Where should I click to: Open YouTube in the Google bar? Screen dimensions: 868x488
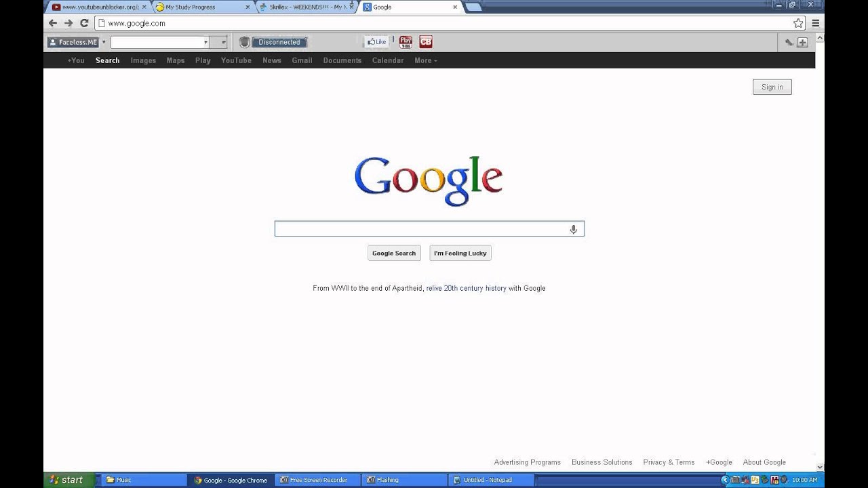[x=236, y=60]
